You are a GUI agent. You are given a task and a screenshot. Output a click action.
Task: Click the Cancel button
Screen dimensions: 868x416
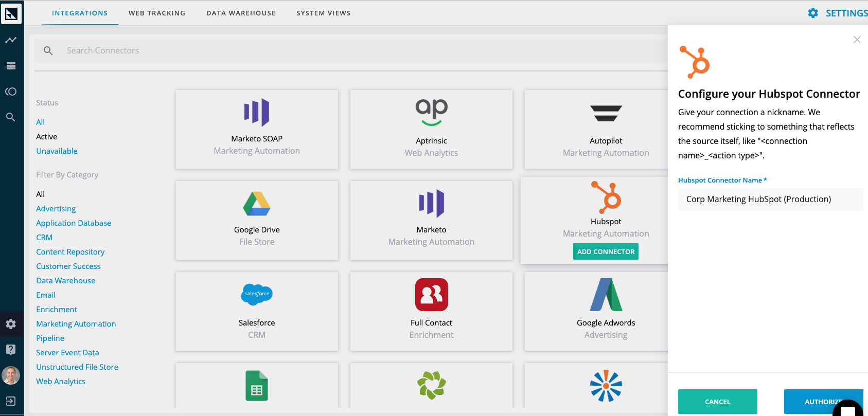pyautogui.click(x=718, y=402)
